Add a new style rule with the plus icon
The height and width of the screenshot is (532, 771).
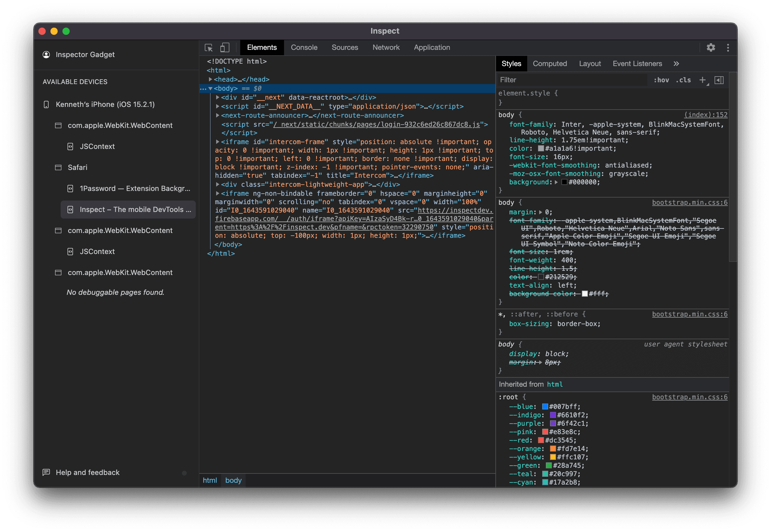coord(703,80)
